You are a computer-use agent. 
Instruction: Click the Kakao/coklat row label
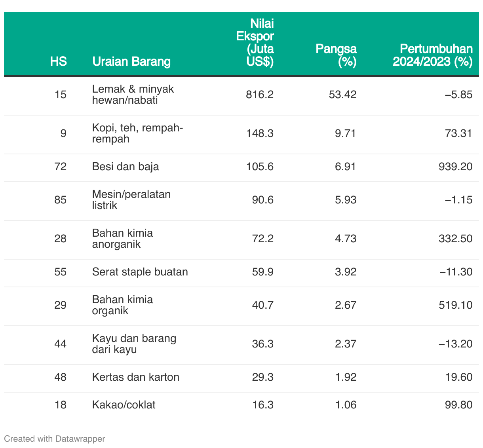coord(124,405)
